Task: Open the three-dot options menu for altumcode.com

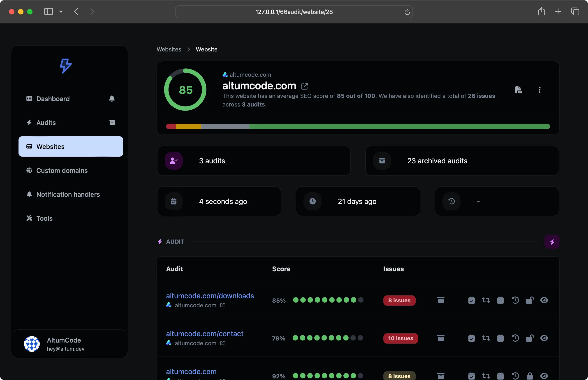Action: click(x=539, y=90)
